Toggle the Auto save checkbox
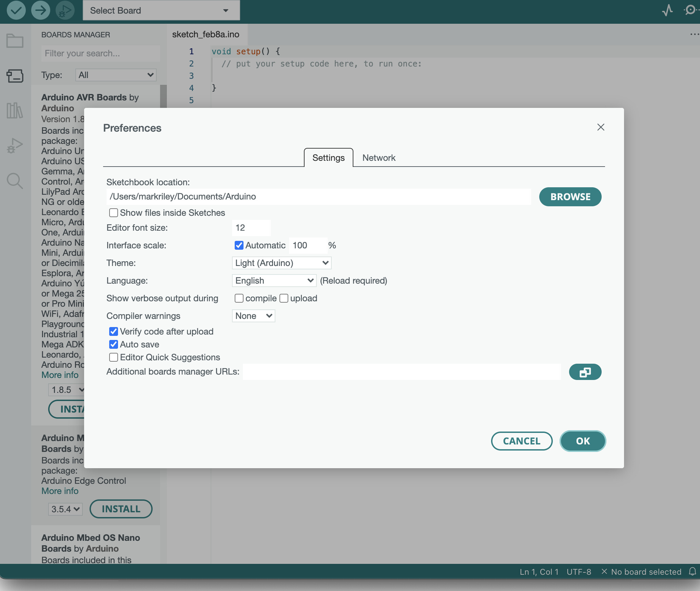The width and height of the screenshot is (700, 591). click(114, 344)
